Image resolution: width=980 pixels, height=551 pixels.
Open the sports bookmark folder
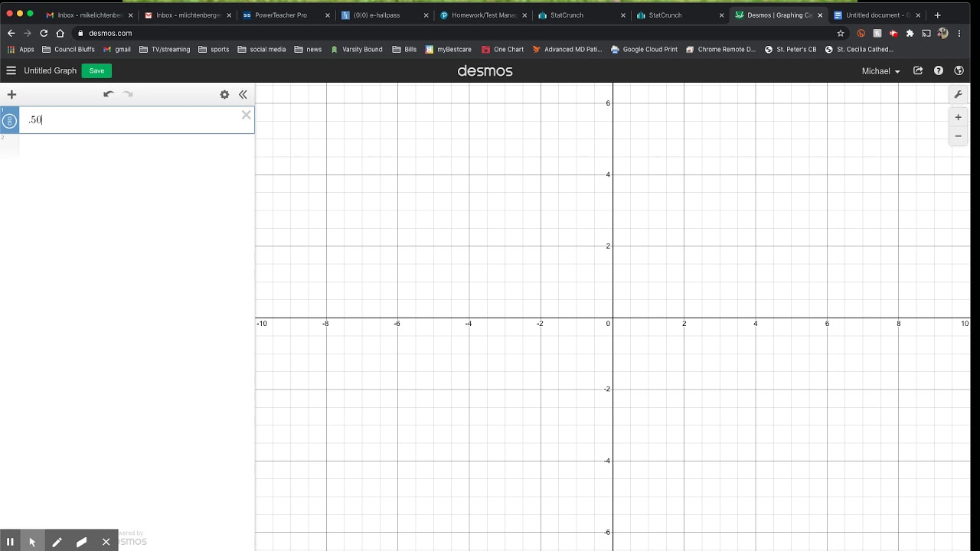tap(214, 50)
